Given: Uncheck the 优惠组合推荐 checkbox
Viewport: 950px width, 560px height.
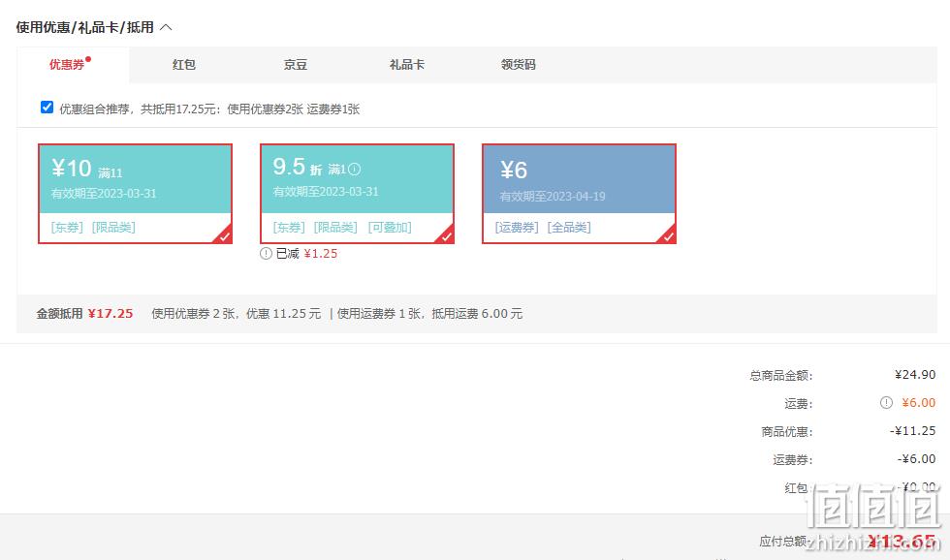Looking at the screenshot, I should pyautogui.click(x=47, y=108).
